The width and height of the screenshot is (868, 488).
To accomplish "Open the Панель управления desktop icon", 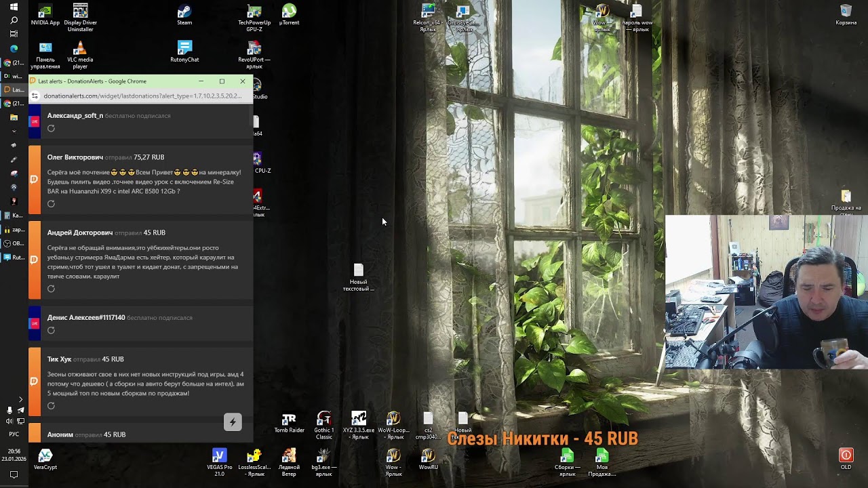I will (x=45, y=56).
